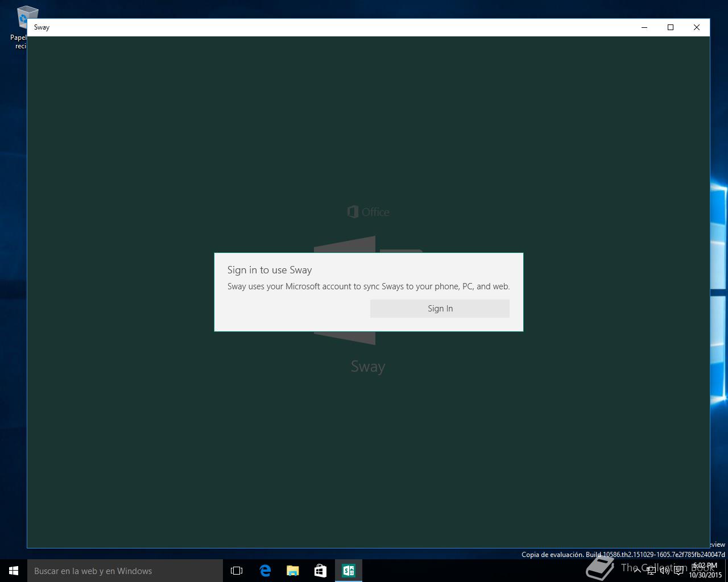
Task: Show hidden system tray icons
Action: [x=638, y=571]
